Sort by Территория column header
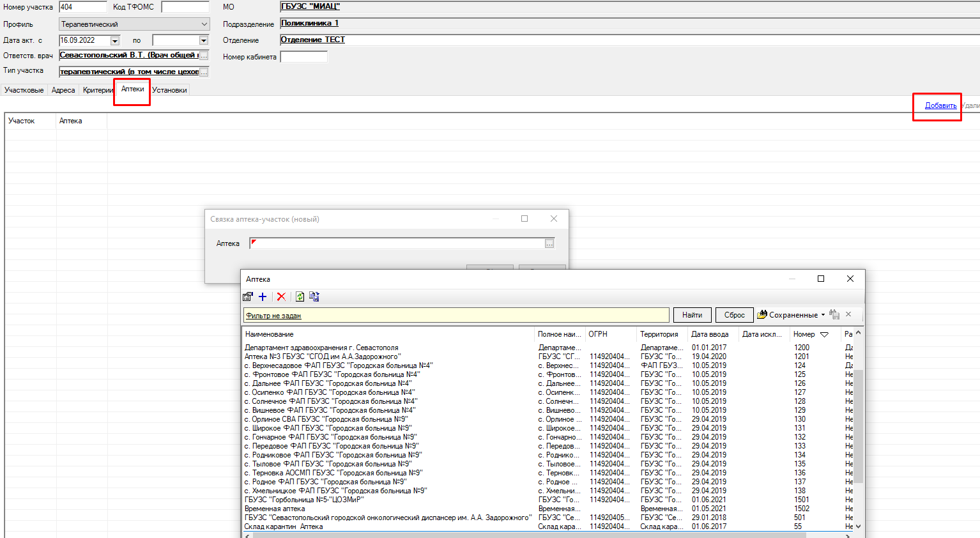This screenshot has width=980, height=538. click(662, 334)
